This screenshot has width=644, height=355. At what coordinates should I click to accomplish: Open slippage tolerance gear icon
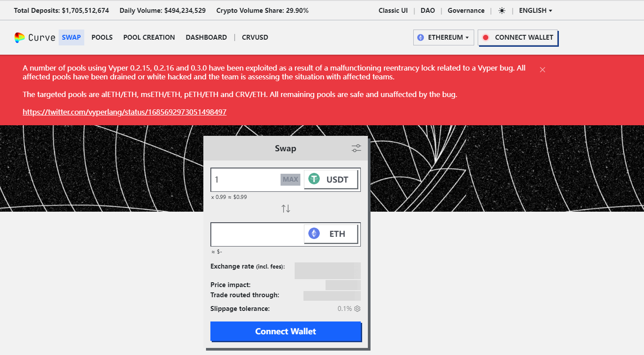pos(357,309)
